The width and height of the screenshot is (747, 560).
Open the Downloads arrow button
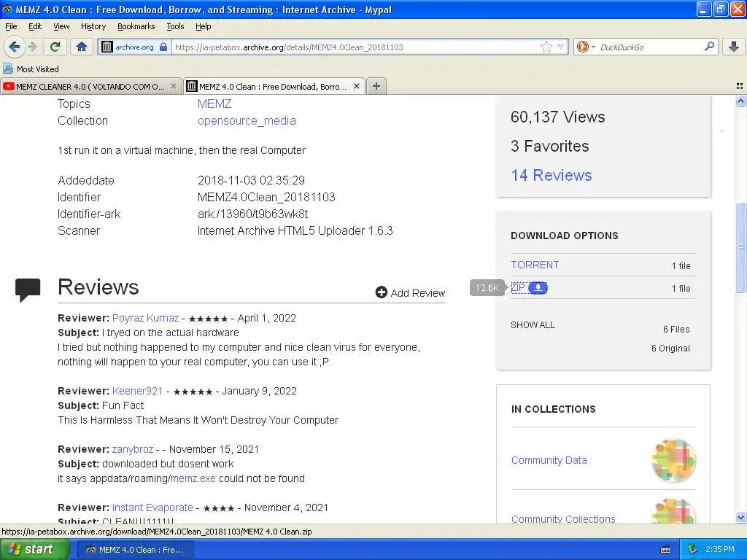[734, 47]
